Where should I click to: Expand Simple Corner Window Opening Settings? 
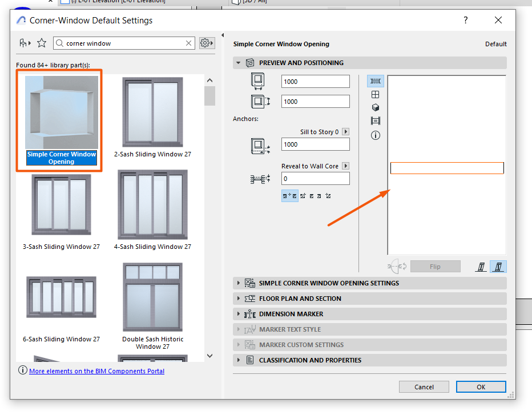coord(239,283)
